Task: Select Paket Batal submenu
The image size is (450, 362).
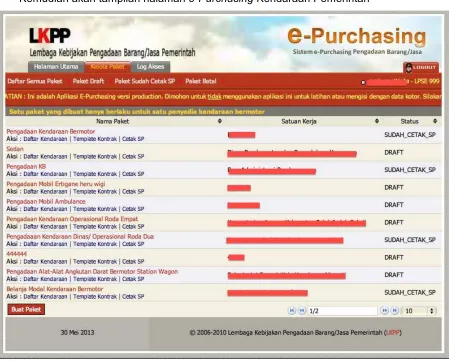Action: click(x=201, y=81)
